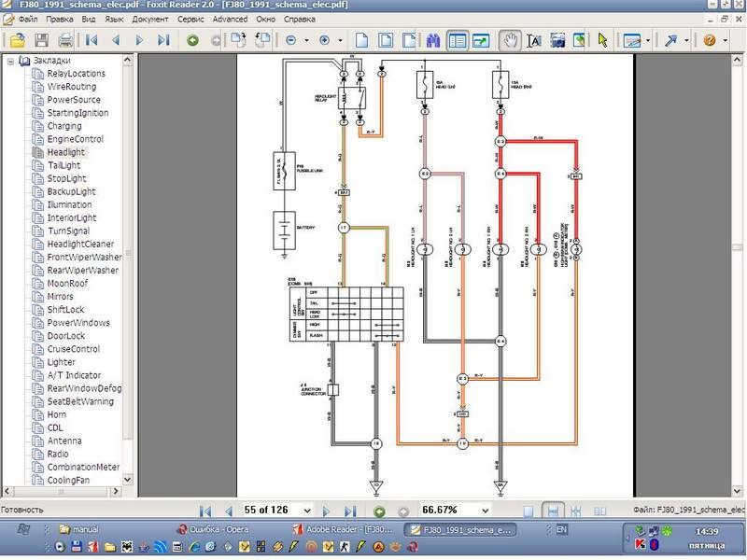Open the Документ menu
The width and height of the screenshot is (747, 560).
(150, 19)
